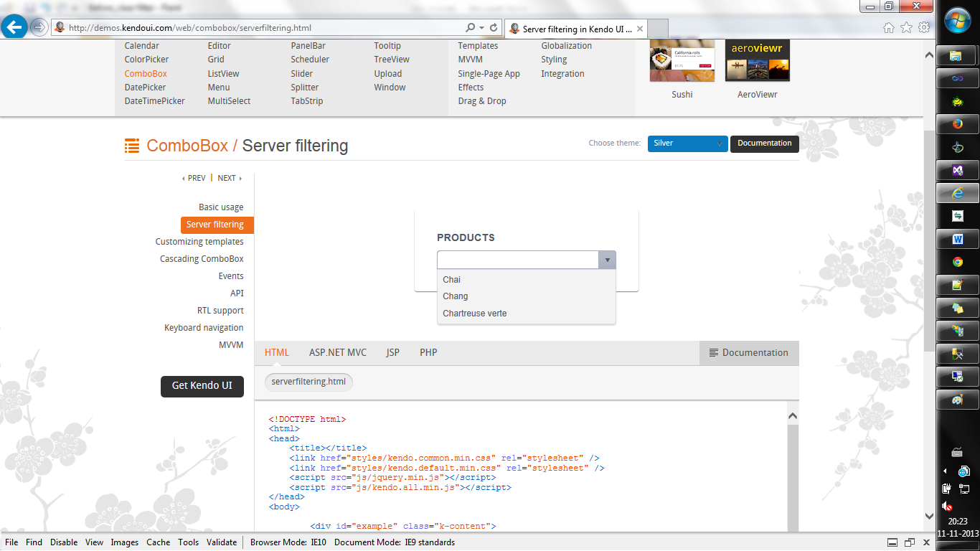Screen dimensions: 980x551
Task: Open the Events example link
Action: click(231, 276)
